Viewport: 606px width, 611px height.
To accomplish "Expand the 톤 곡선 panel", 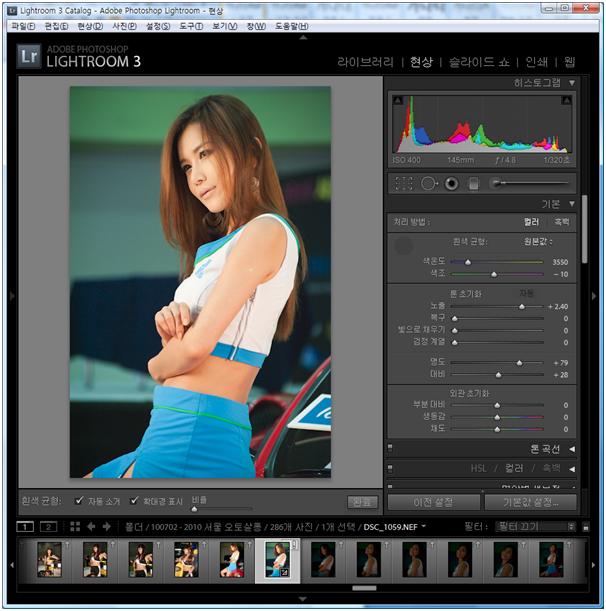I will tap(572, 449).
